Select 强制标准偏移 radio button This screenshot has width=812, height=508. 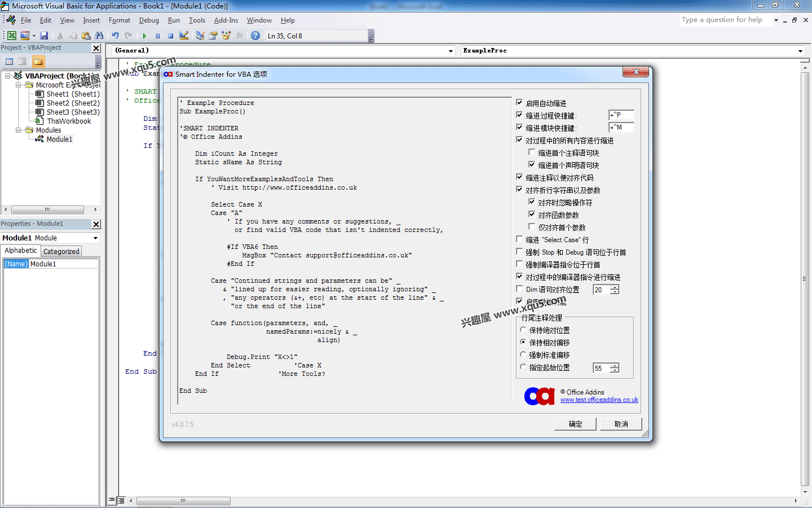tap(523, 355)
